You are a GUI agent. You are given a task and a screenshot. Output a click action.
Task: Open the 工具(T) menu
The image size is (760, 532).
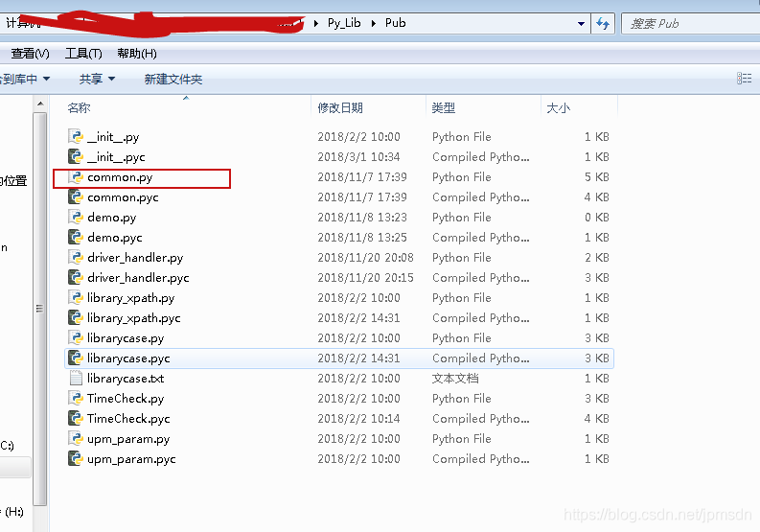(83, 54)
